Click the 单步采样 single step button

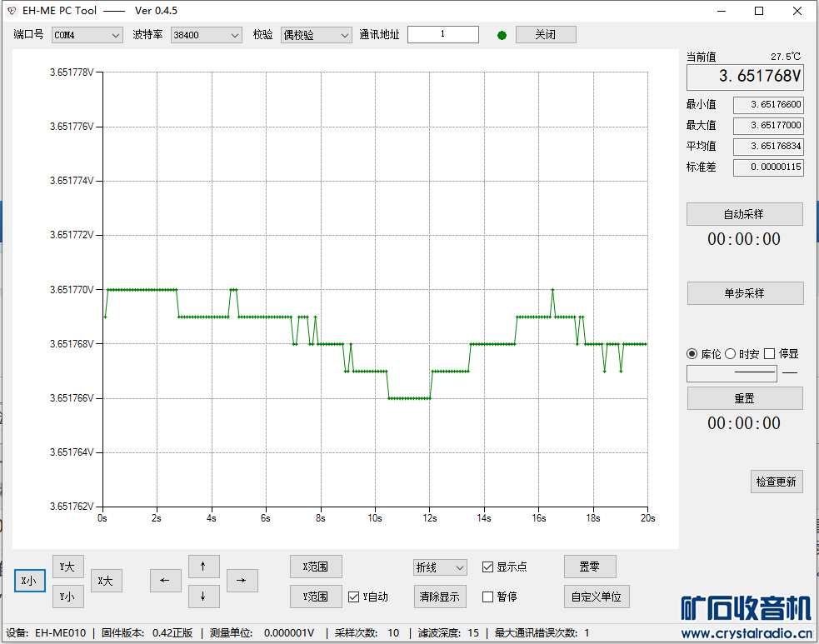tap(746, 293)
